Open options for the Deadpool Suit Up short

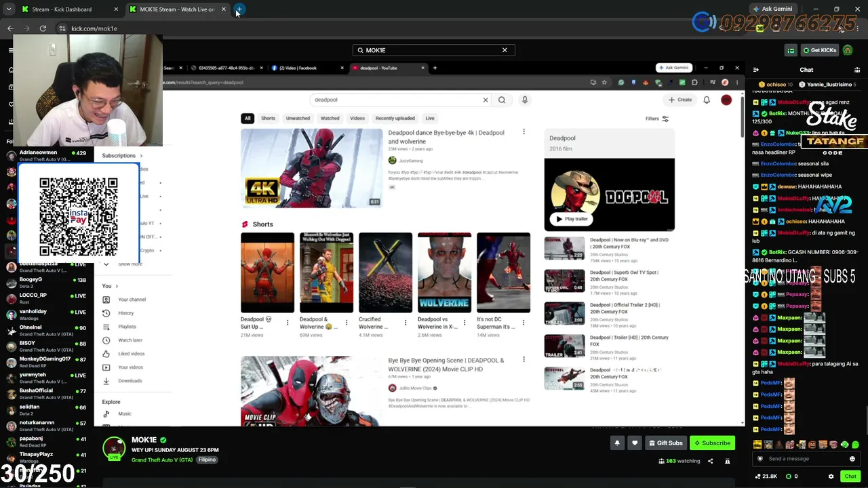tap(288, 323)
